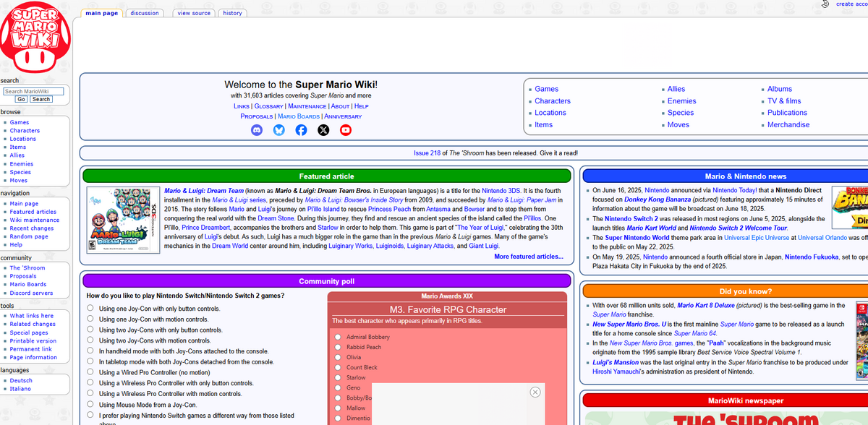868x425 pixels.
Task: Open Games in the browse sidebar
Action: [x=20, y=122]
